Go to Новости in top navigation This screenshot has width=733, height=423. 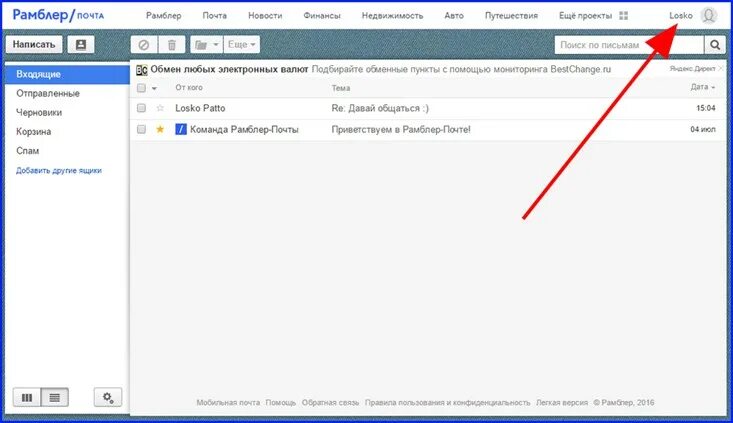[265, 15]
